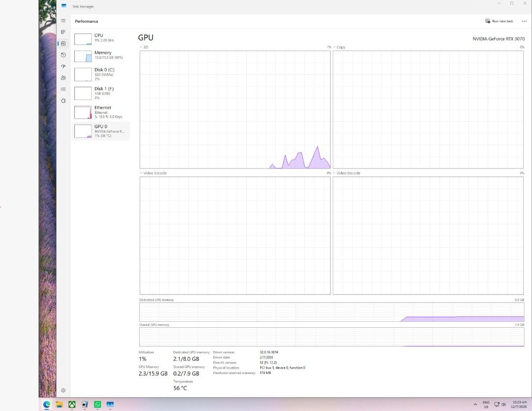Open the Startup apps page icon
Viewport: 532px width, 411px height.
tap(63, 67)
